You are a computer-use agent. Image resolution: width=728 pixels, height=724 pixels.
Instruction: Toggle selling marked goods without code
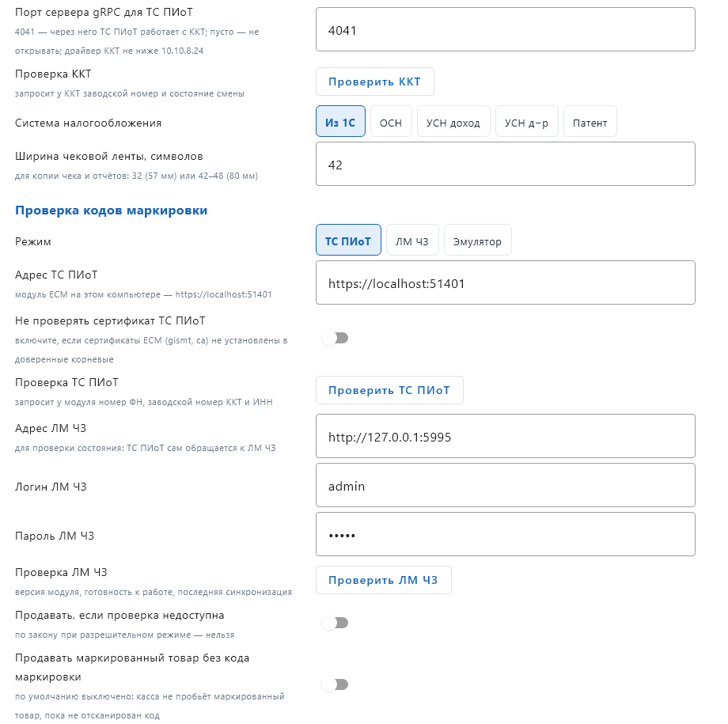(x=336, y=684)
